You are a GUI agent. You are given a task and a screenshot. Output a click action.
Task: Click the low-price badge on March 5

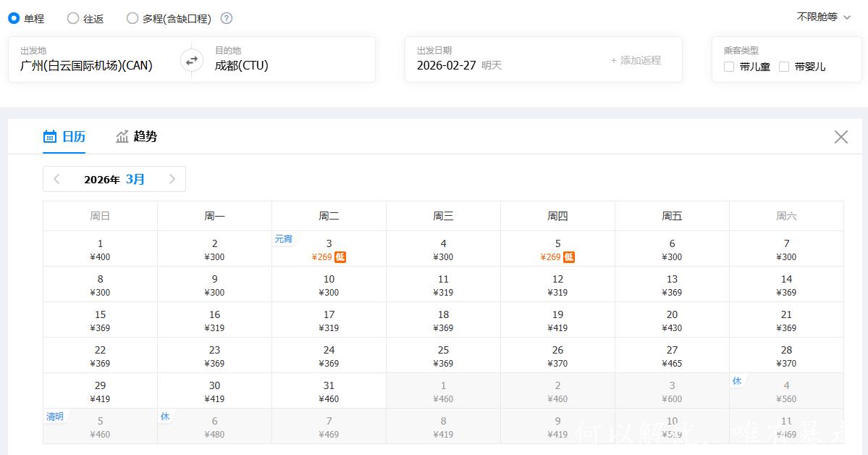pyautogui.click(x=569, y=257)
